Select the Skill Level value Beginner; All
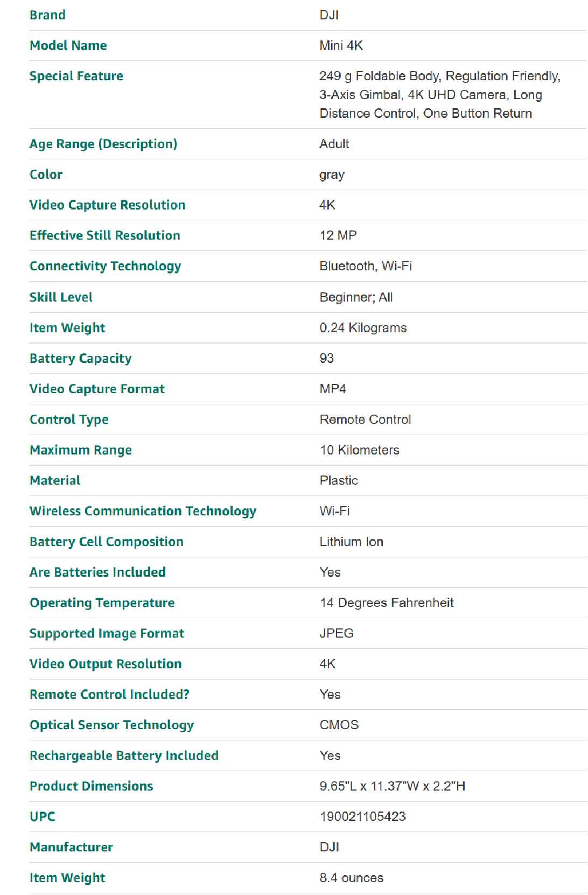 pyautogui.click(x=356, y=297)
